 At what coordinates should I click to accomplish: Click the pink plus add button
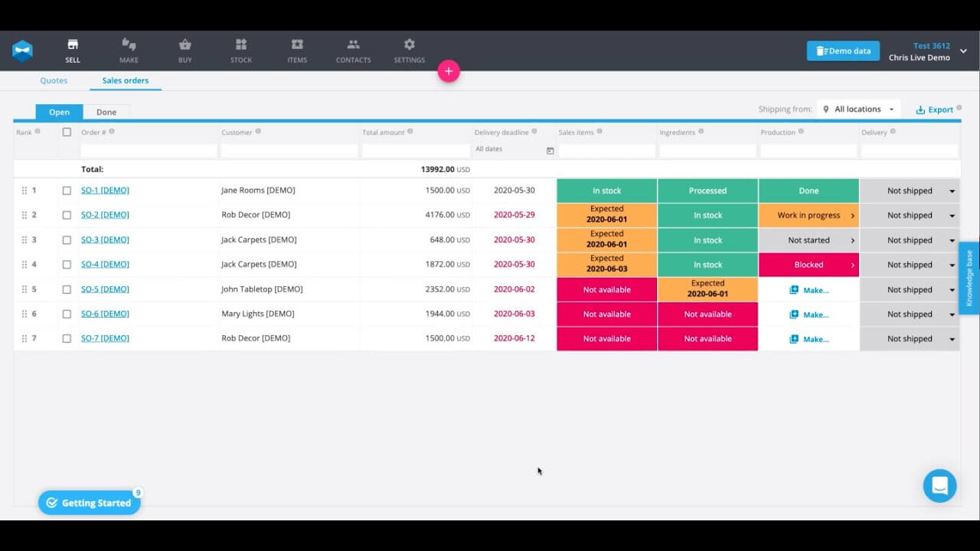coord(449,71)
